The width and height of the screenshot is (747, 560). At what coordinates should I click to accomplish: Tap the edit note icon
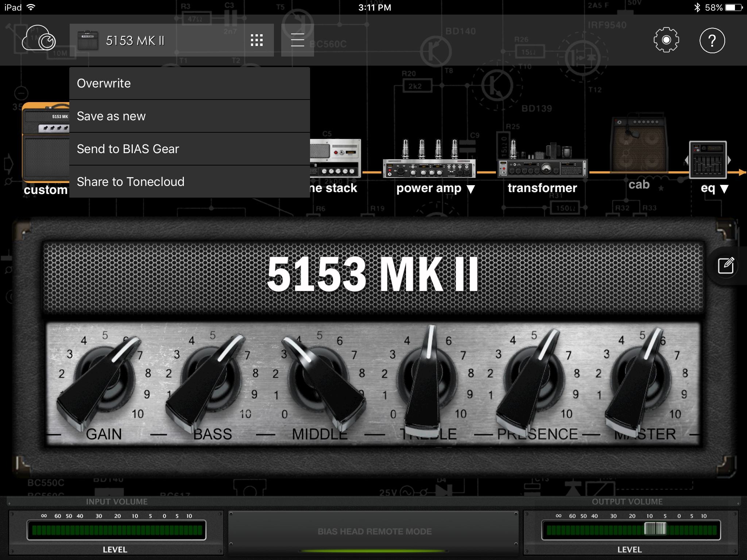tap(726, 265)
